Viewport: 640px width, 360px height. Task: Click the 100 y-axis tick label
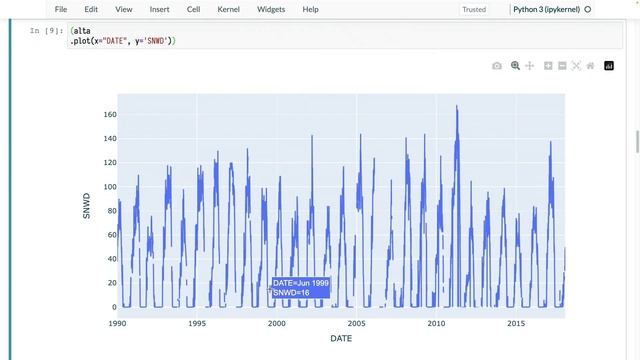click(110, 187)
